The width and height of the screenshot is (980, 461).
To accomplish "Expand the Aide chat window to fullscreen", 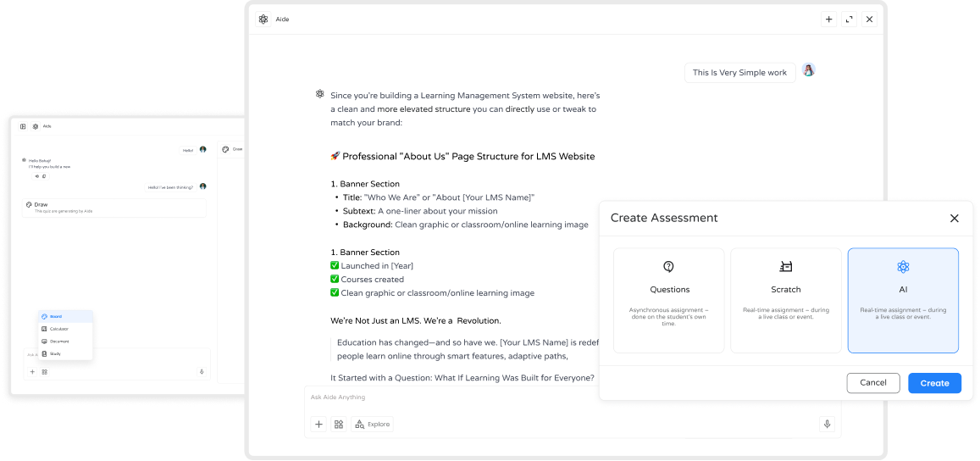I will click(849, 19).
